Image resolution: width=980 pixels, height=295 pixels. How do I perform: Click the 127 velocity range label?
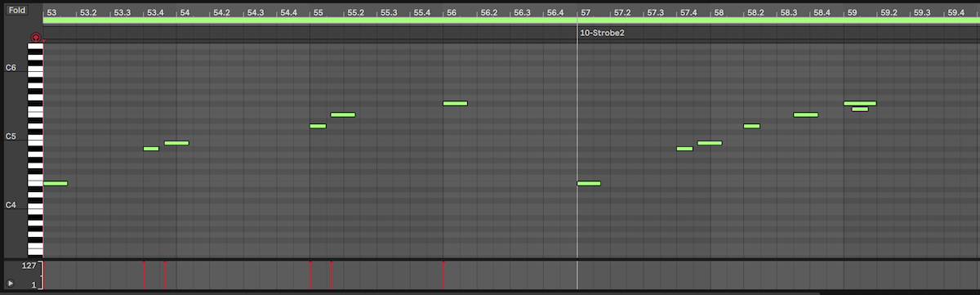(28, 266)
